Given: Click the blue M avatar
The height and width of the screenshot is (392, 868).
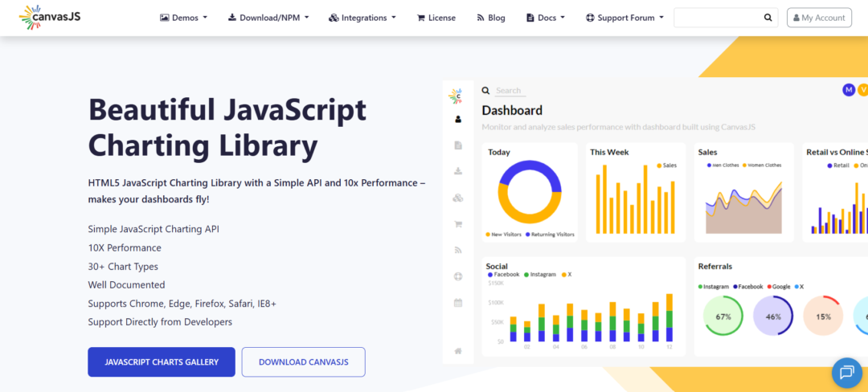Looking at the screenshot, I should click(849, 90).
